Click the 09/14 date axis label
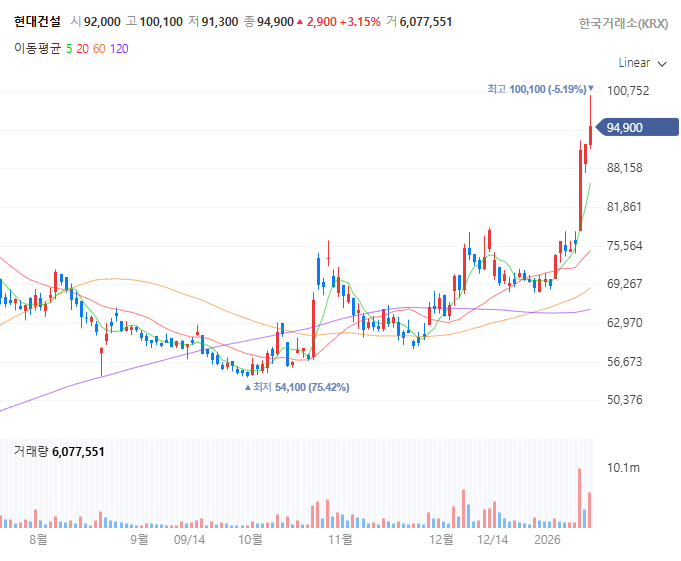Viewport: 681px width, 561px height. click(x=189, y=540)
